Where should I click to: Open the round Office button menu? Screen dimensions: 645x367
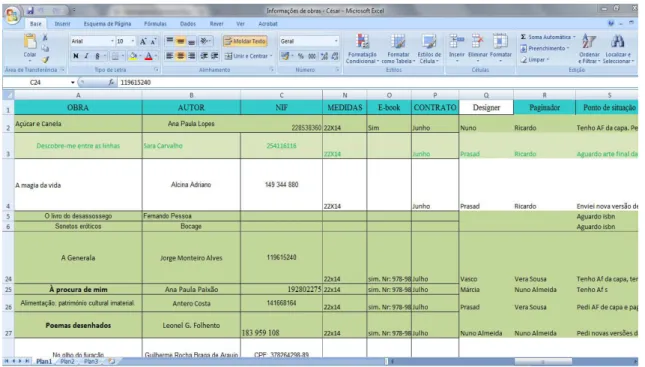point(12,15)
